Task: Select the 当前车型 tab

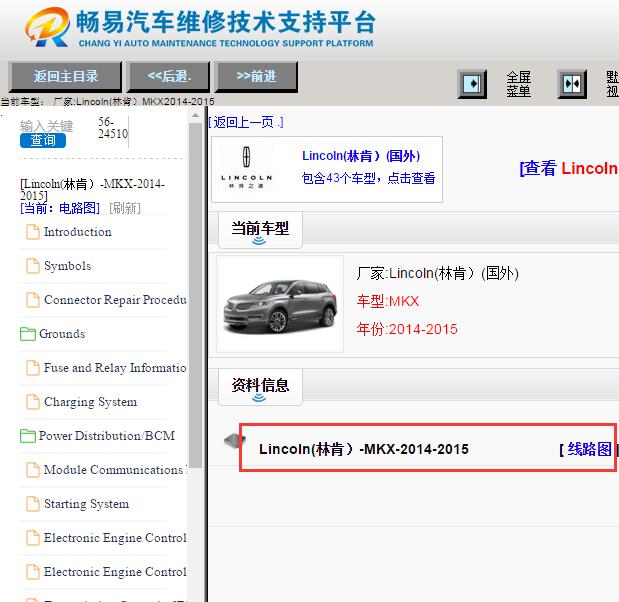Action: point(260,230)
